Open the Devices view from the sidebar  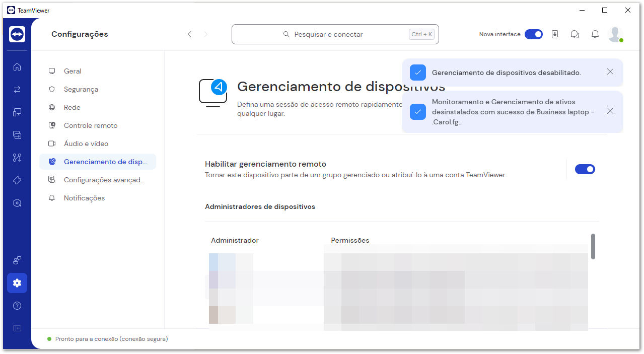pos(17,112)
